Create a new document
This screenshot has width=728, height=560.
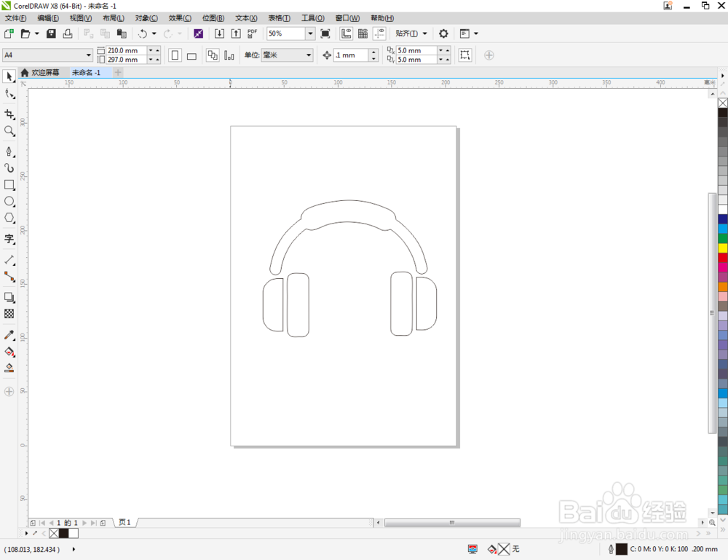click(8, 33)
